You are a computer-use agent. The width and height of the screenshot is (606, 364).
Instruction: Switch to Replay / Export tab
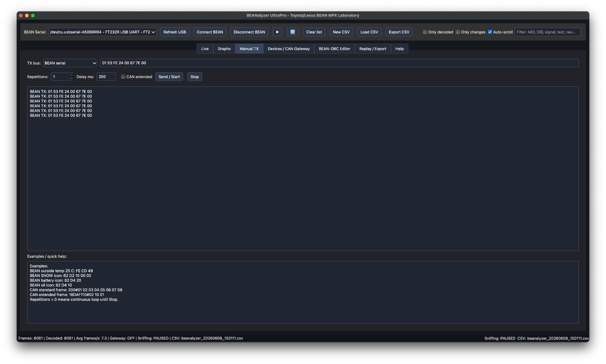pyautogui.click(x=373, y=49)
